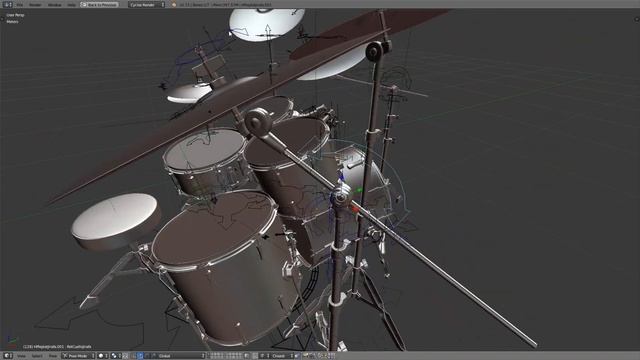Open the Window menu
This screenshot has width=640, height=360.
[x=55, y=4]
